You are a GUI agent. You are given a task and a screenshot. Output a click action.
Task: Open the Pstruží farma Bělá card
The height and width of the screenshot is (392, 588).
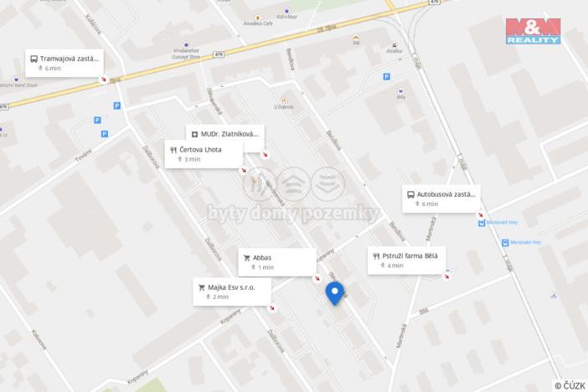pos(406,260)
